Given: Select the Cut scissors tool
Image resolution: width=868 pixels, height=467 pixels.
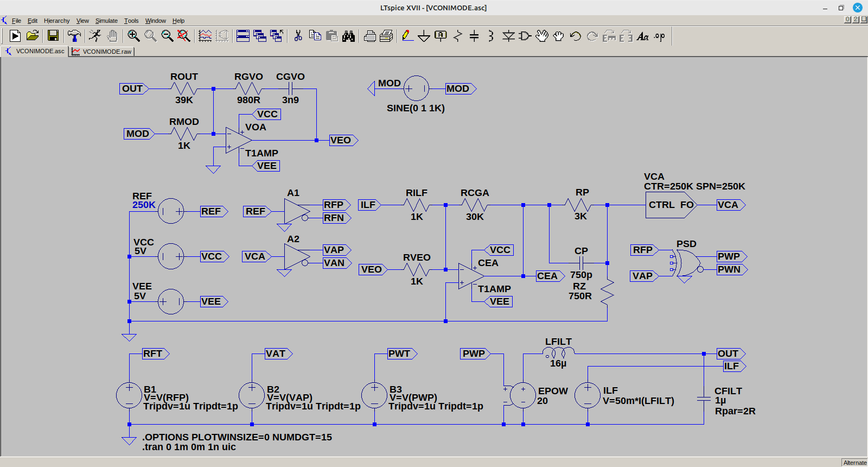Looking at the screenshot, I should (298, 36).
